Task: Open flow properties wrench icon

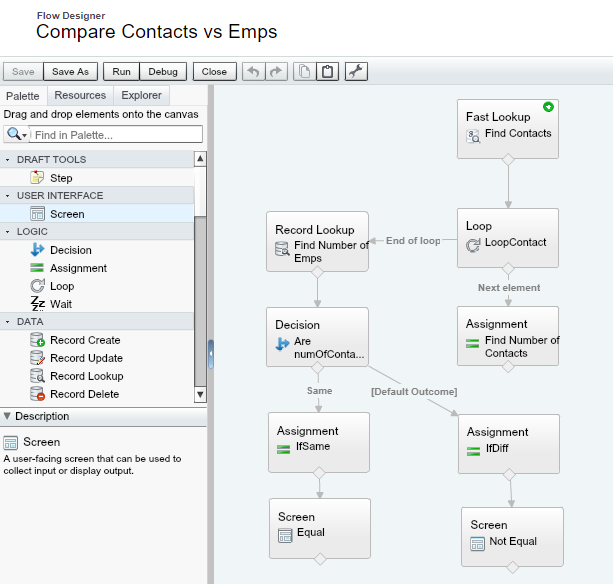Action: 356,72
